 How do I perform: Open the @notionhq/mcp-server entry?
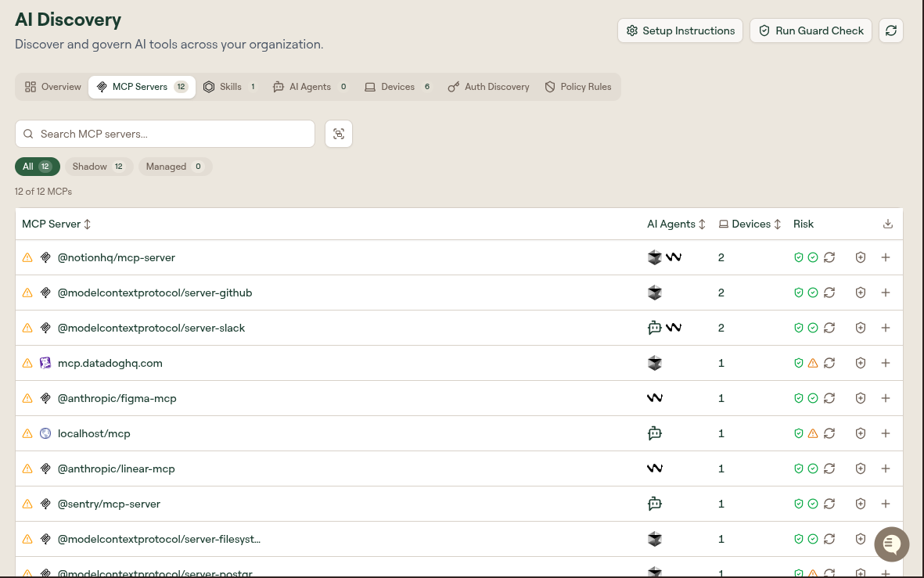pos(116,257)
